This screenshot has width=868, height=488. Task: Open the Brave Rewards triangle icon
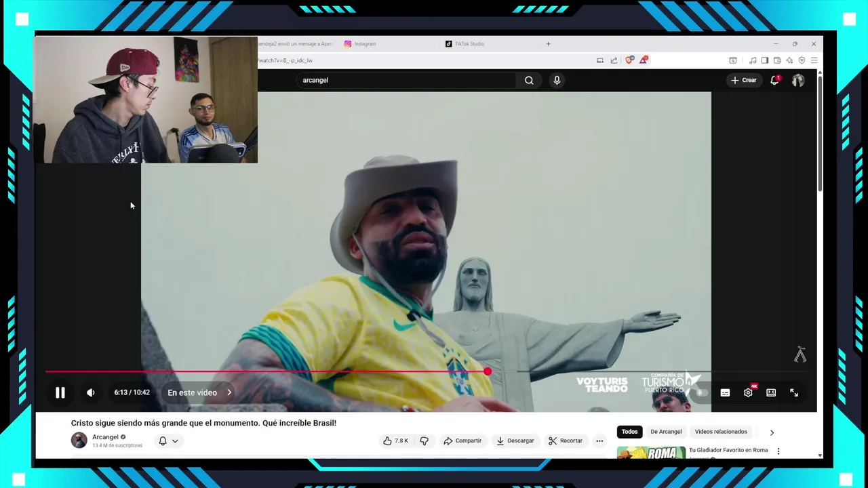pos(644,60)
